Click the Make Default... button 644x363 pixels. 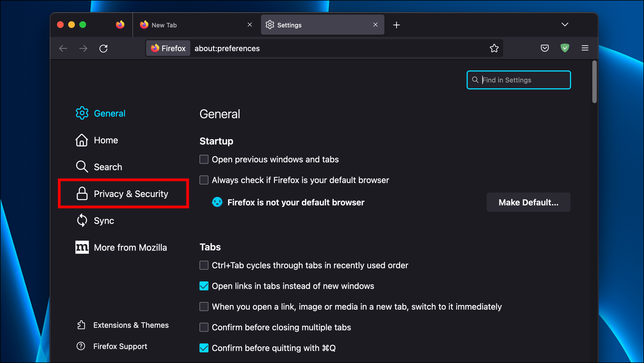(529, 202)
